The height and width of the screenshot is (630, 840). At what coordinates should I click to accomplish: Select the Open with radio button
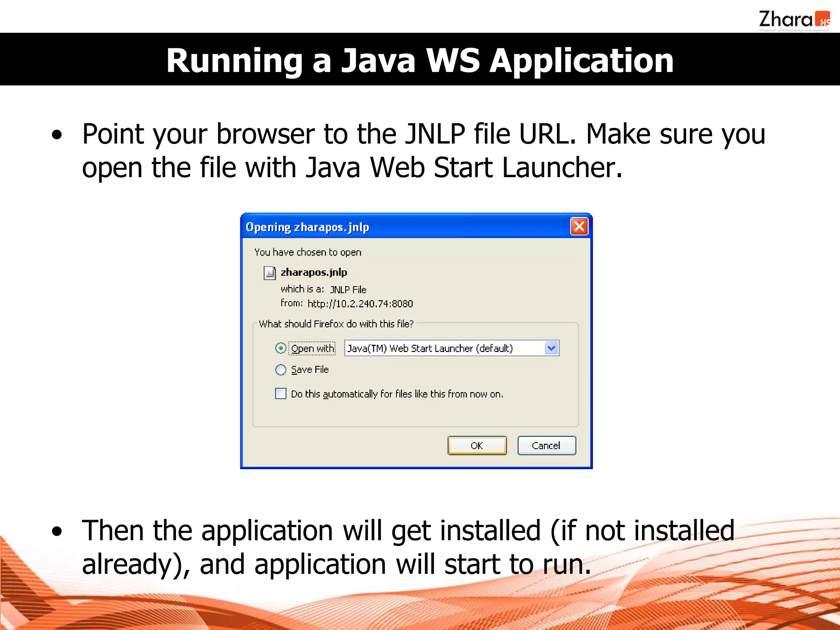tap(281, 348)
